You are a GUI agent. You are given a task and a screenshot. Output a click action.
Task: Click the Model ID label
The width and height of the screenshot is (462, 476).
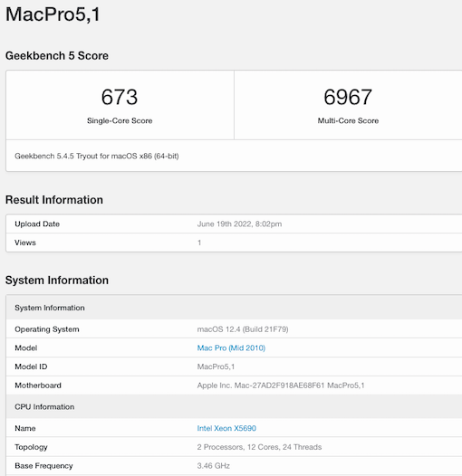point(31,367)
